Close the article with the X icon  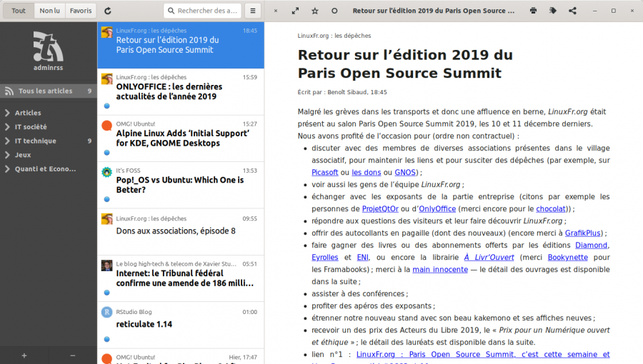(276, 11)
